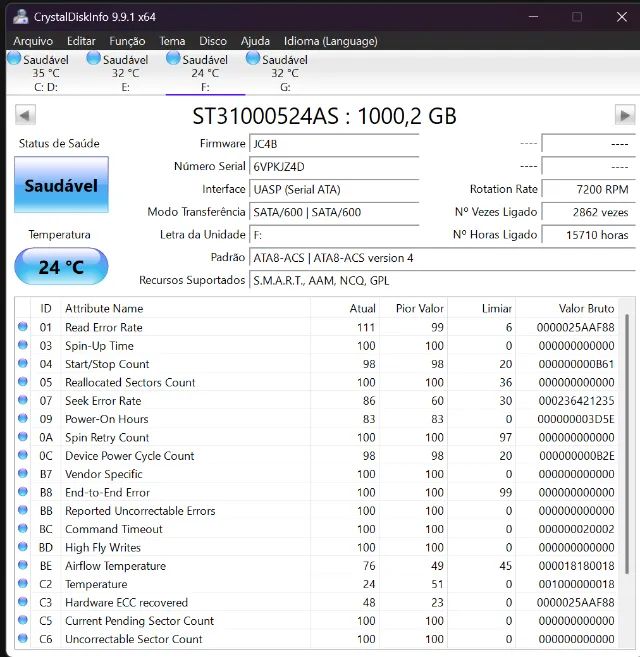Click the Interface field UASP (Serial ATA)
This screenshot has height=657, width=640.
pyautogui.click(x=334, y=189)
